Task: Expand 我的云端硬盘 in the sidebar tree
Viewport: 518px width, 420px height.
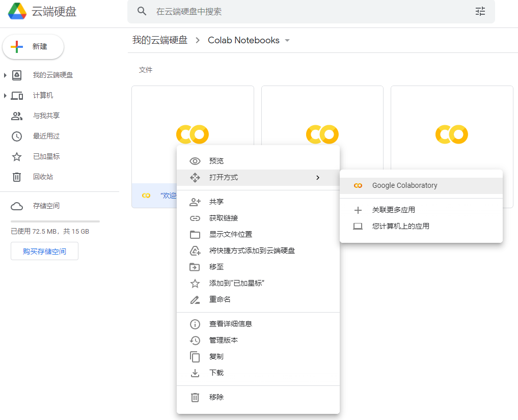Action: click(x=6, y=75)
